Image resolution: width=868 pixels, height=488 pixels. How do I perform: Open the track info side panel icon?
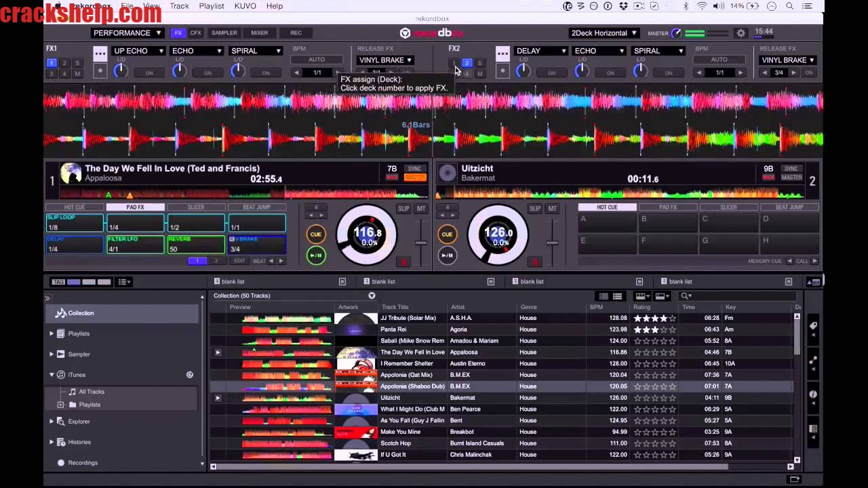pyautogui.click(x=813, y=394)
